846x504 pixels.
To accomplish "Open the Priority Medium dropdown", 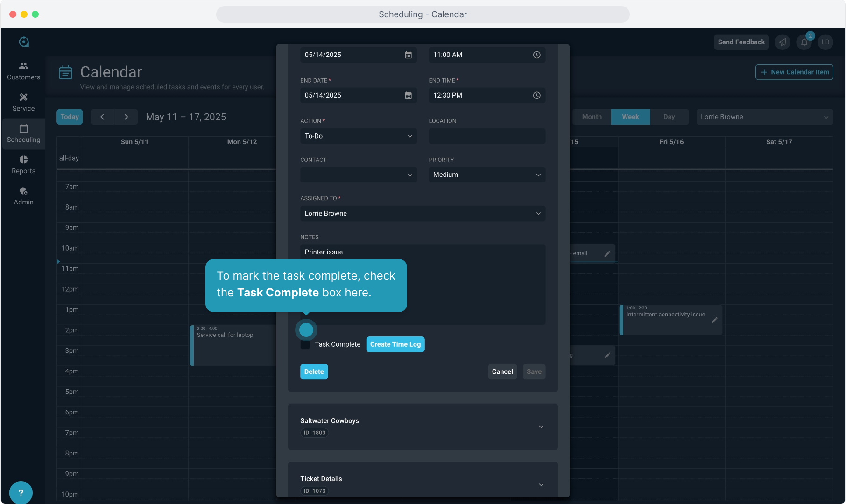I will 487,175.
